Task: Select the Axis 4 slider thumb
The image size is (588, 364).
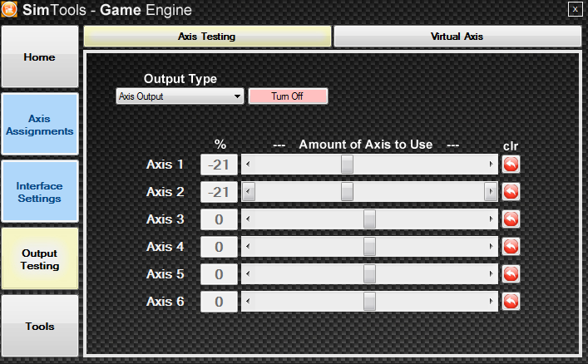Action: [x=369, y=246]
